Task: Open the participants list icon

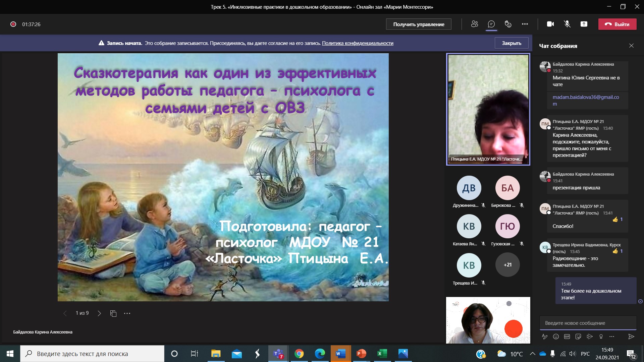Action: point(474,24)
